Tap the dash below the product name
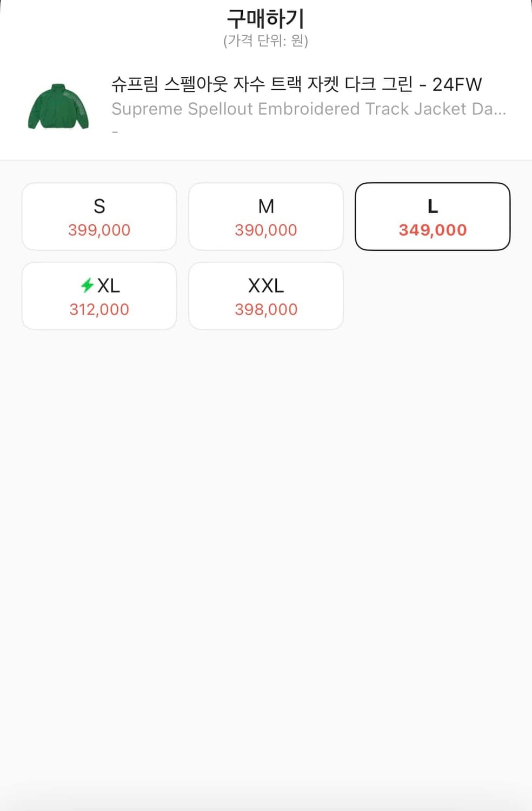532x811 pixels. [115, 132]
